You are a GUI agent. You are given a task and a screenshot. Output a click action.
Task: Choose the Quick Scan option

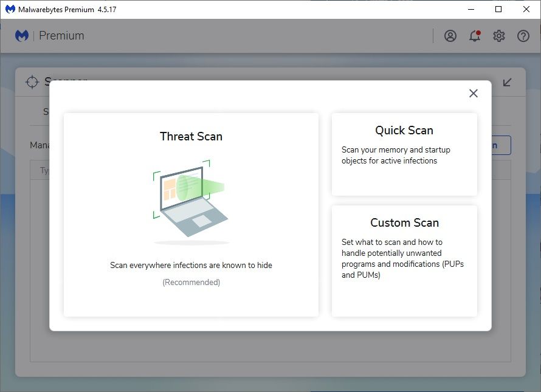click(x=404, y=154)
